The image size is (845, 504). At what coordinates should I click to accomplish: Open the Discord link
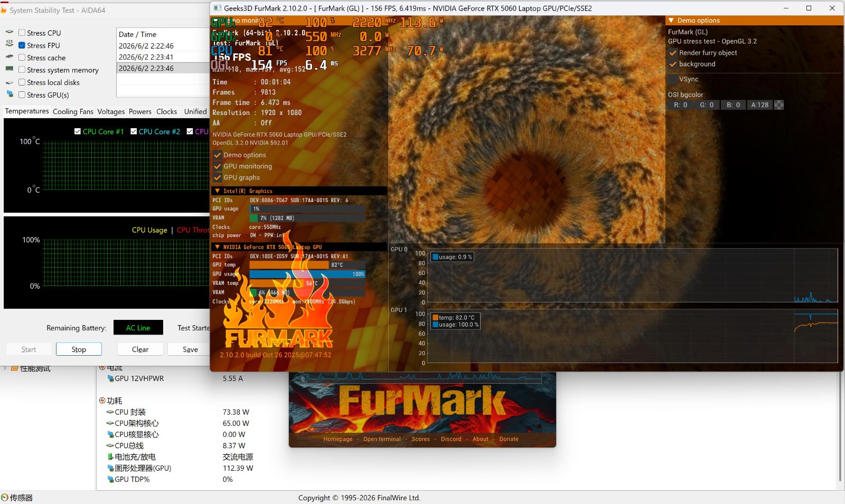pyautogui.click(x=451, y=439)
